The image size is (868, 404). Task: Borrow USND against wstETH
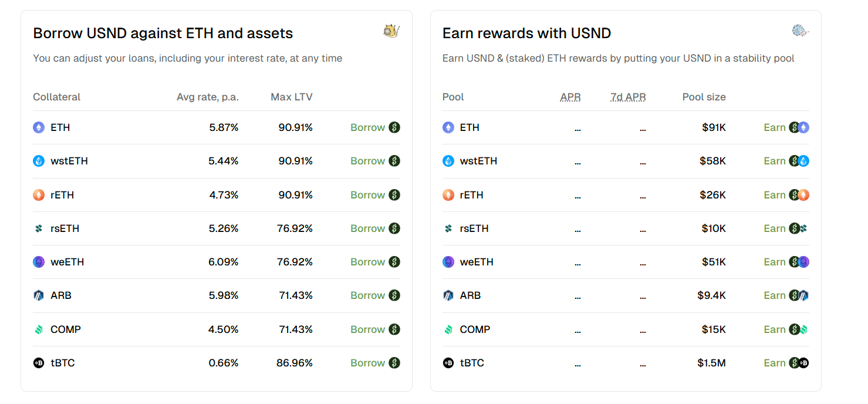pos(375,161)
